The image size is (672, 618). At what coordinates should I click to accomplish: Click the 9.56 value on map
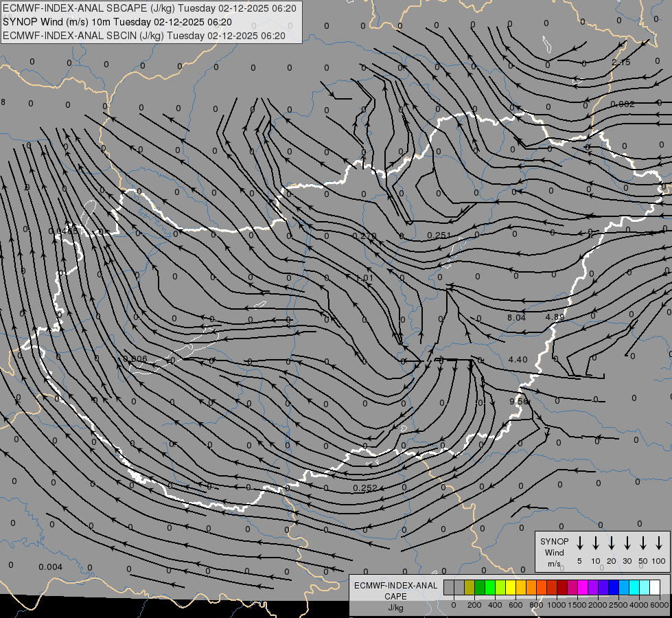click(519, 402)
